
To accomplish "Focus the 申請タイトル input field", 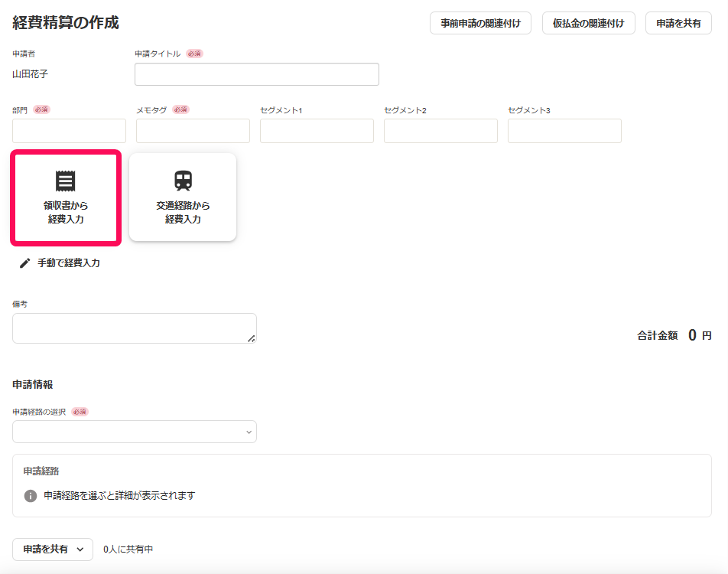I will 257,74.
